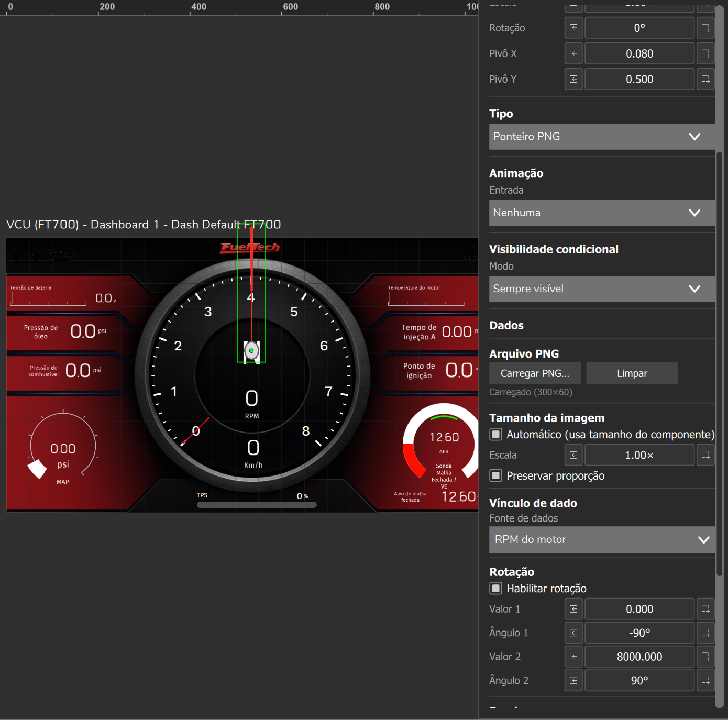Open the Animação Entrada dropdown showing Nenhuma

pyautogui.click(x=602, y=213)
